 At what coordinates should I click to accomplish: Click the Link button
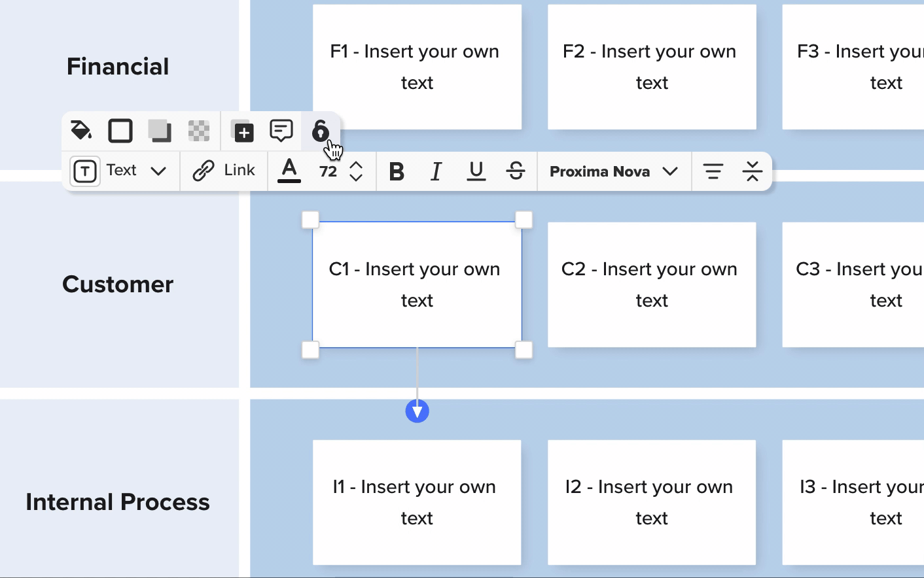click(x=224, y=171)
